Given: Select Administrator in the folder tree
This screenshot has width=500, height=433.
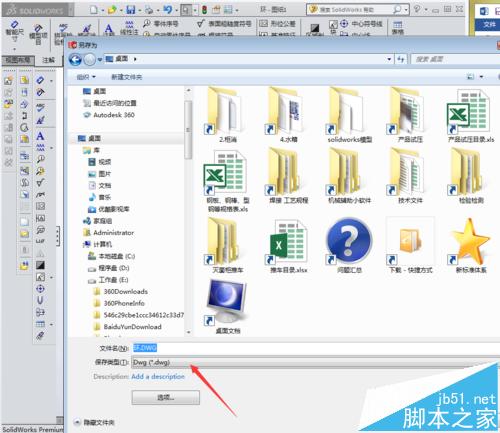Looking at the screenshot, I should pos(109,233).
